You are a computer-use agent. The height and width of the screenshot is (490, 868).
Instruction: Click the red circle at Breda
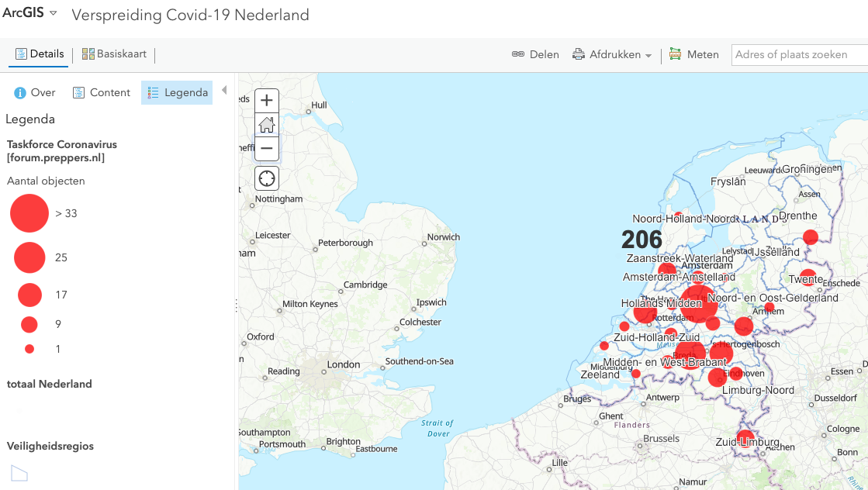(689, 354)
